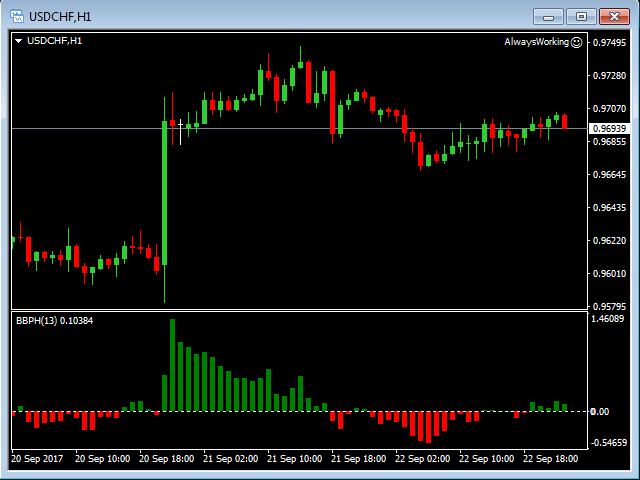Viewport: 640px width, 480px height.
Task: Click the 20 Sep 18:00 time label
Action: click(167, 459)
